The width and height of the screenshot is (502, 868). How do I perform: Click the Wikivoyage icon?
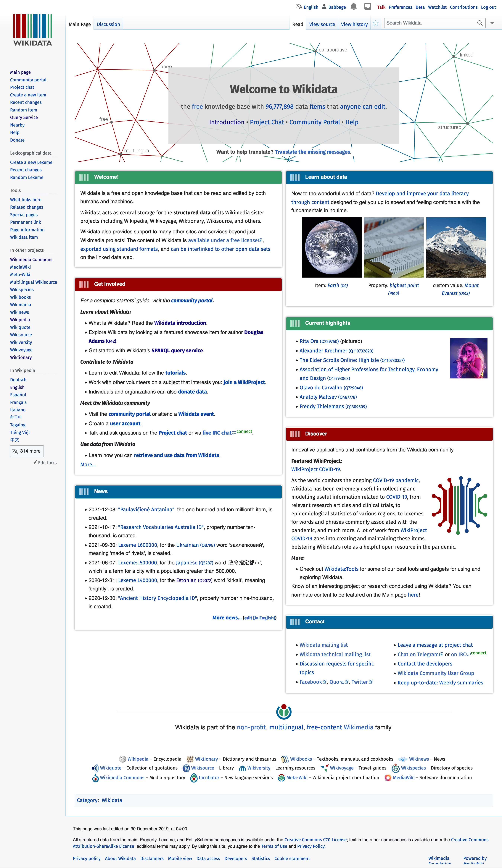[324, 768]
